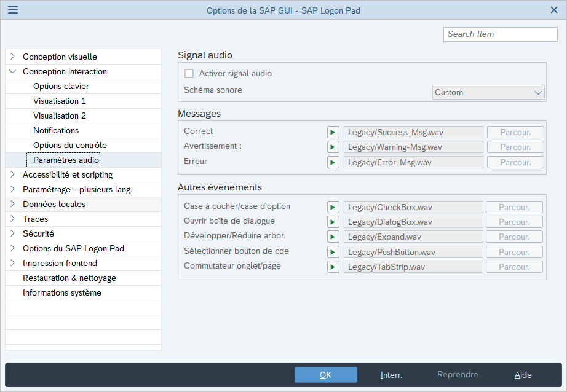Select Options clavier in the tree

tap(61, 87)
